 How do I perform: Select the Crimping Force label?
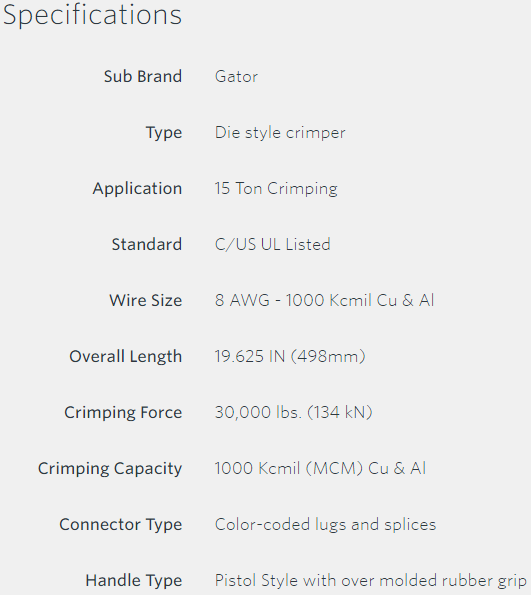[x=123, y=413]
